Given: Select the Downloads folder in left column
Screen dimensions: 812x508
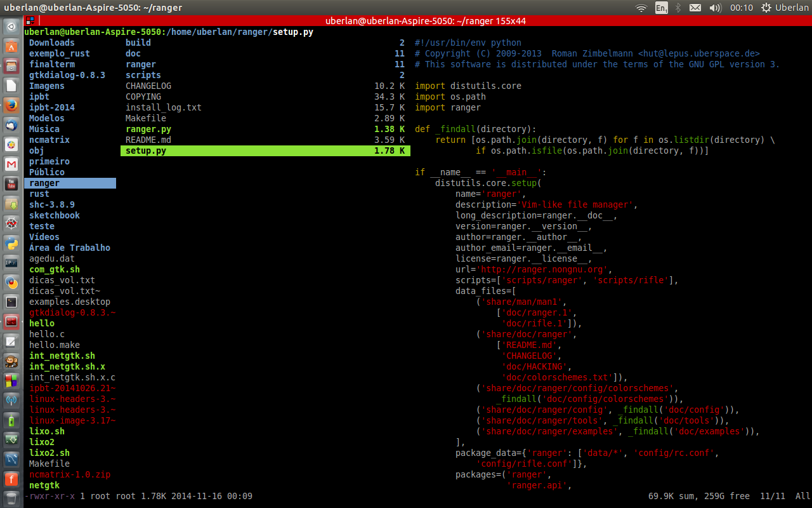Looking at the screenshot, I should point(52,43).
